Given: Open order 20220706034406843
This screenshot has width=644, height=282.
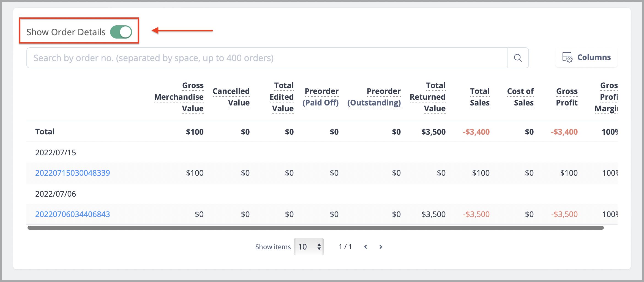Looking at the screenshot, I should tap(73, 214).
